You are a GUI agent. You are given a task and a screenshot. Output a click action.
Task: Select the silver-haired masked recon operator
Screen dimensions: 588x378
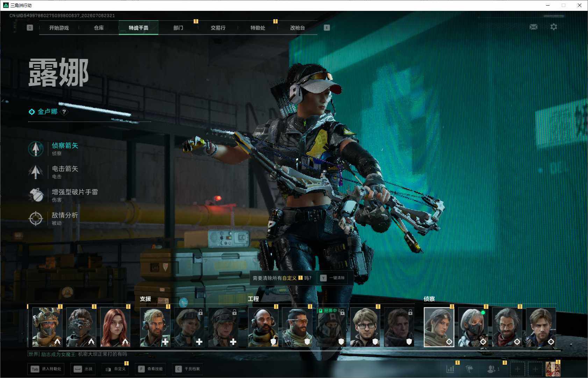pyautogui.click(x=473, y=327)
